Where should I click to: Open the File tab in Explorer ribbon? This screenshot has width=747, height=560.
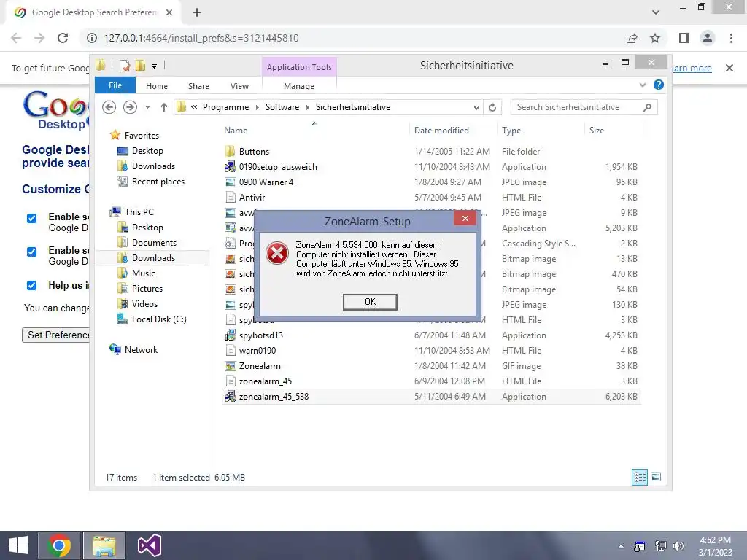click(x=115, y=86)
